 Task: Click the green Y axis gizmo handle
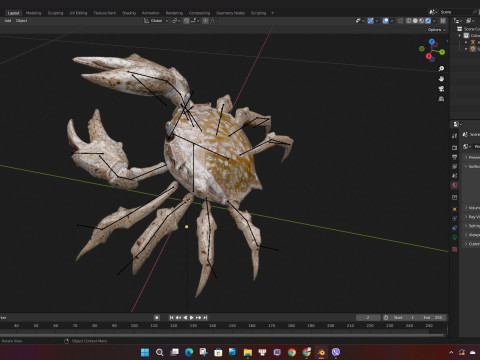click(442, 52)
